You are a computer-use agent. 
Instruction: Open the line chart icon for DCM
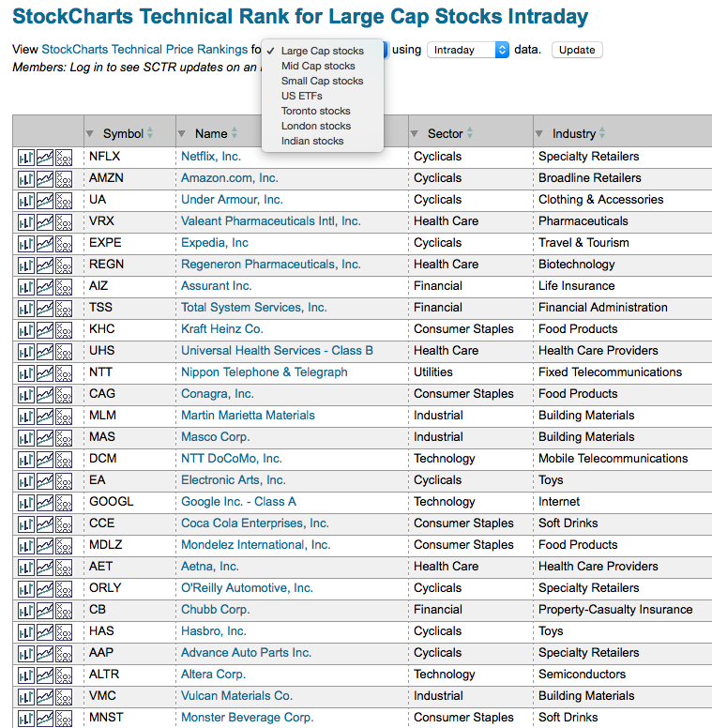45,460
